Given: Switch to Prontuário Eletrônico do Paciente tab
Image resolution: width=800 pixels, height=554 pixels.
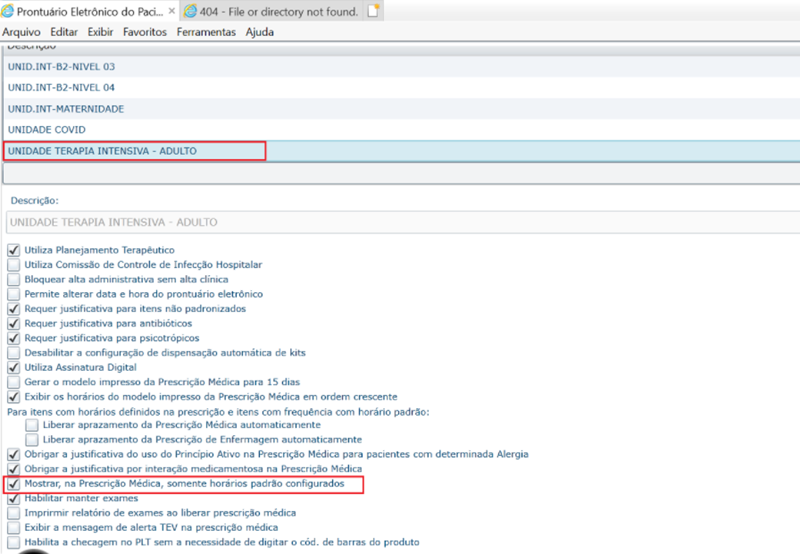Looking at the screenshot, I should pos(89,11).
